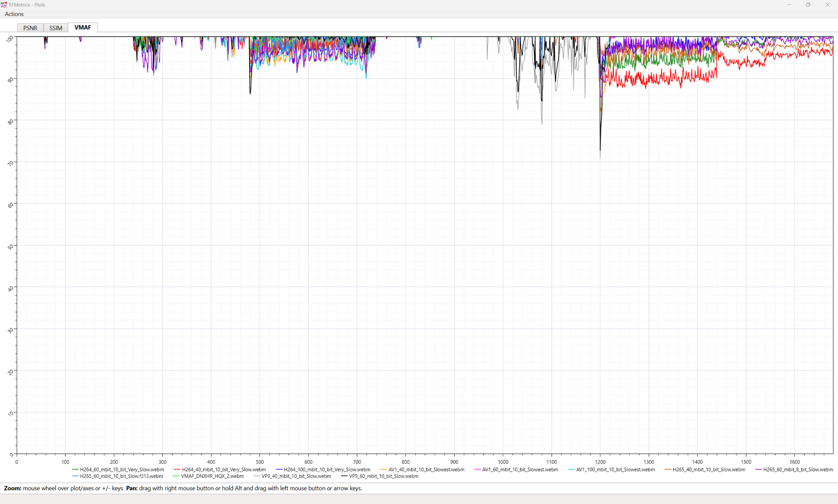This screenshot has height=504, width=838.
Task: Select the VMAF tab
Action: point(82,27)
